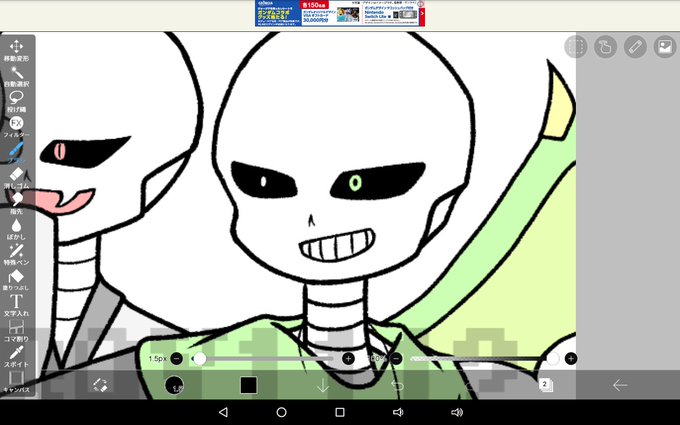Open the material image icon
Viewport: 680px width, 425px height.
665,46
